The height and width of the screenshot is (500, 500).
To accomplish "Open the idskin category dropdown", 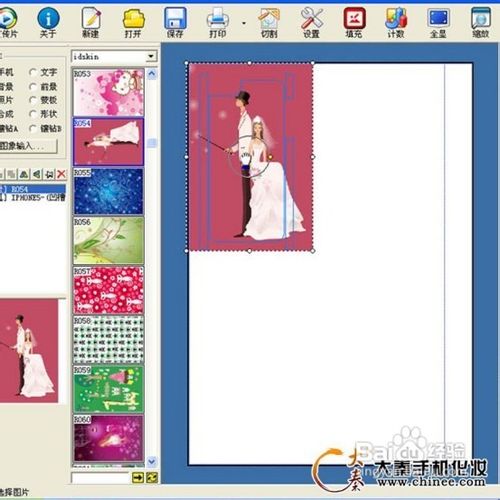I will click(x=151, y=56).
